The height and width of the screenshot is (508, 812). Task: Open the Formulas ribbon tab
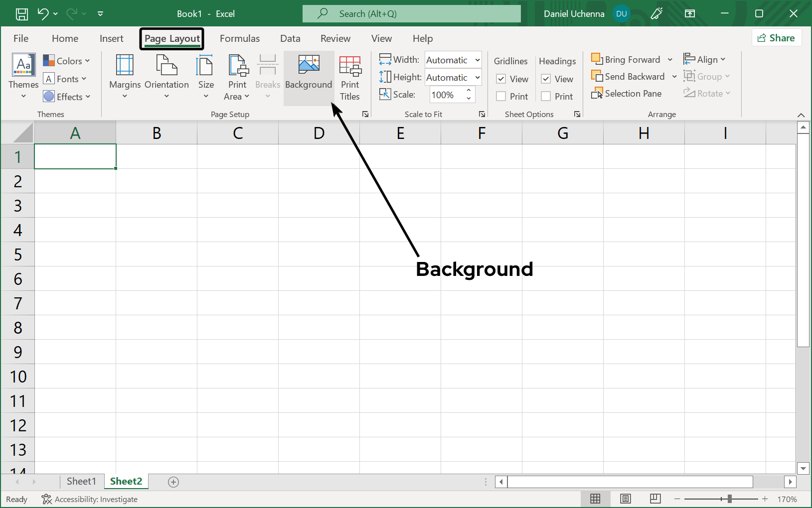pos(240,38)
